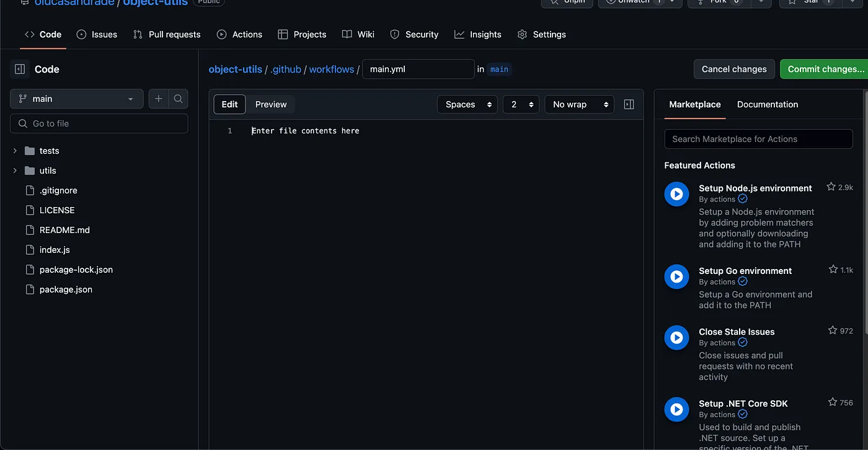
Task: Switch to the Preview tab
Action: click(271, 104)
